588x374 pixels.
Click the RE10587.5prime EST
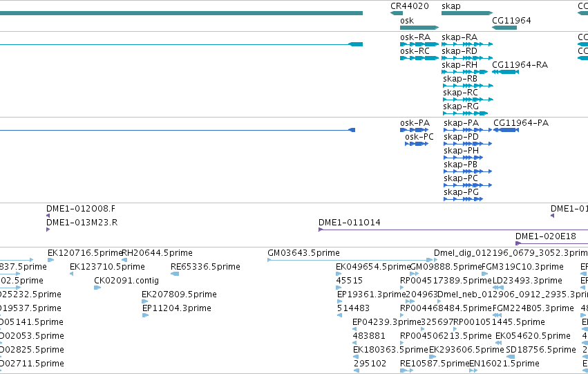(x=406, y=371)
